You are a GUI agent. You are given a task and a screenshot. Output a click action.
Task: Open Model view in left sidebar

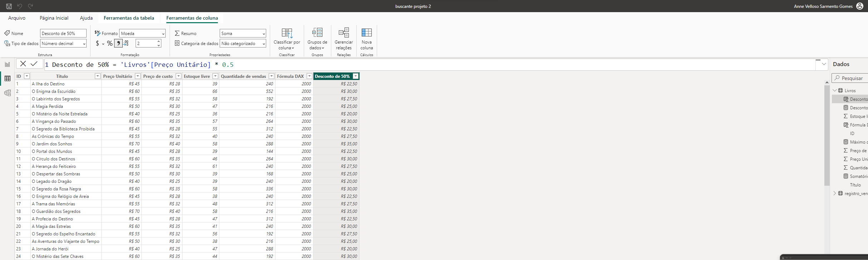tap(8, 93)
